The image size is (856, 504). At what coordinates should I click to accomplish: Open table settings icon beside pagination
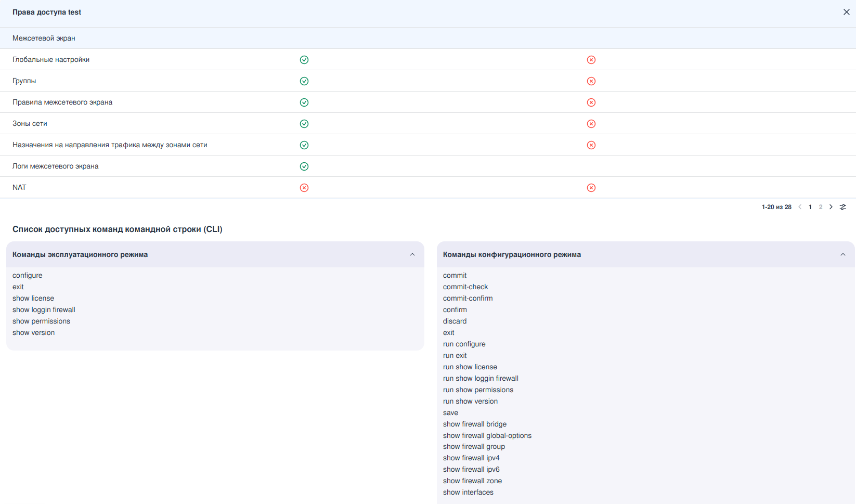point(843,207)
